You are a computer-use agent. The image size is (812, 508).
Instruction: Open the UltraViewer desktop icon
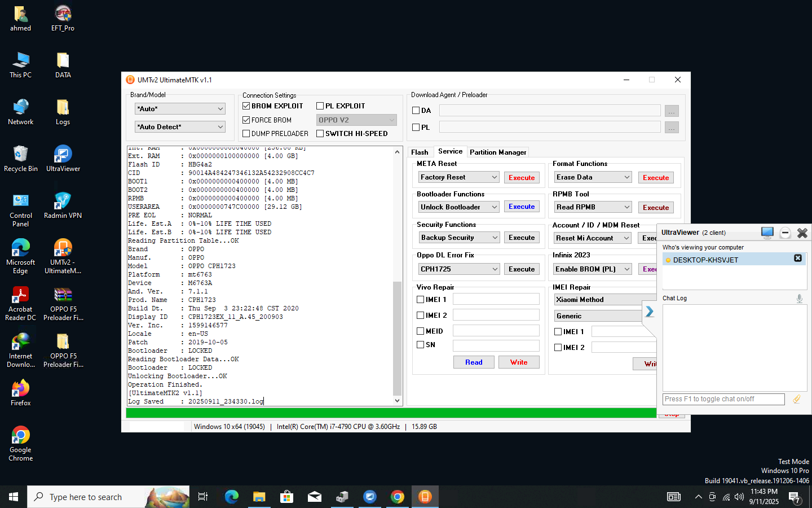(x=63, y=158)
